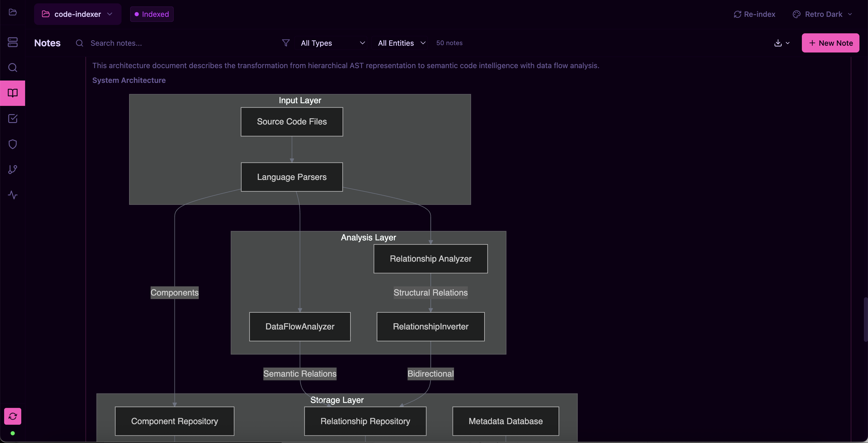Open the All Entities filter dropdown
The height and width of the screenshot is (443, 868).
401,43
